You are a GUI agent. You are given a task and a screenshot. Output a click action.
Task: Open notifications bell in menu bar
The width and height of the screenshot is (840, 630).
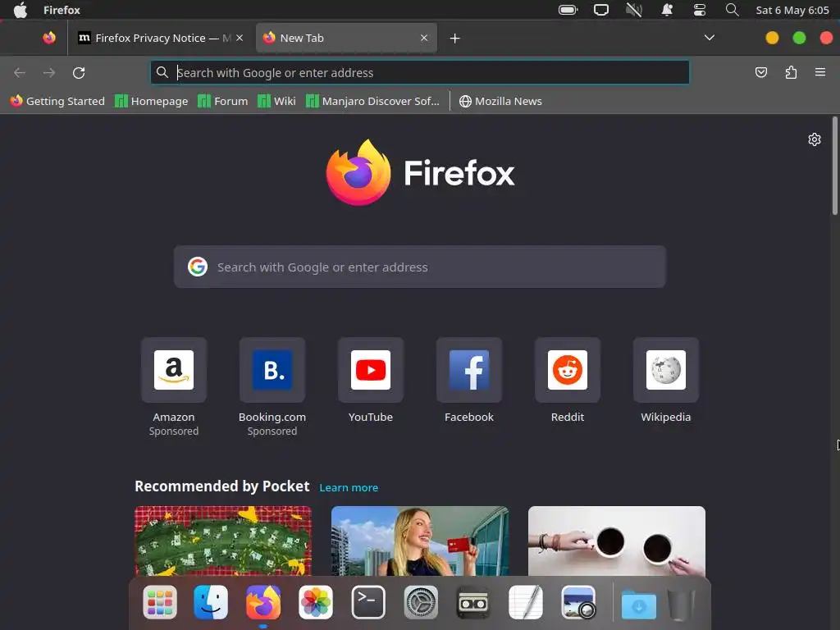667,10
